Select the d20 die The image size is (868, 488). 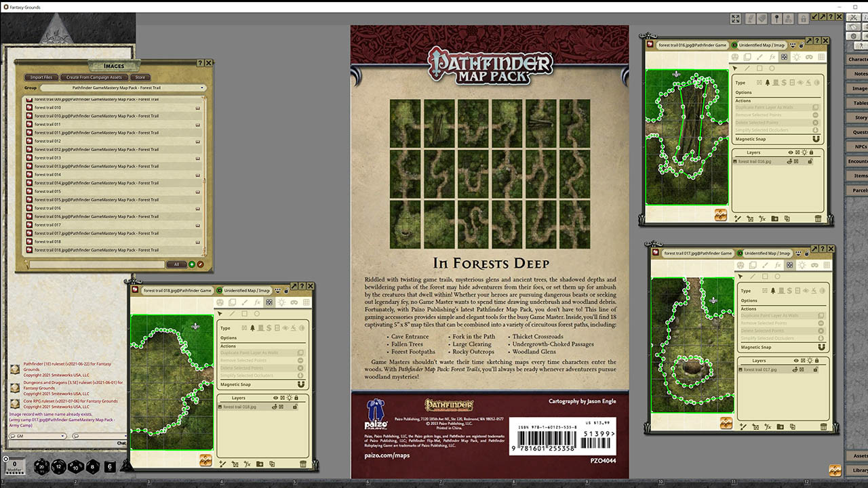tap(42, 466)
